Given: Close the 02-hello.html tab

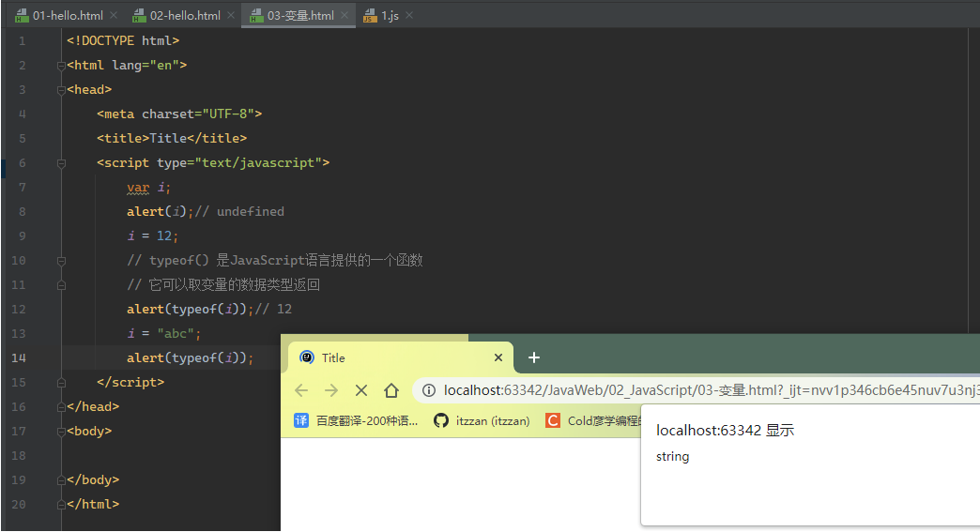Looking at the screenshot, I should tap(231, 15).
